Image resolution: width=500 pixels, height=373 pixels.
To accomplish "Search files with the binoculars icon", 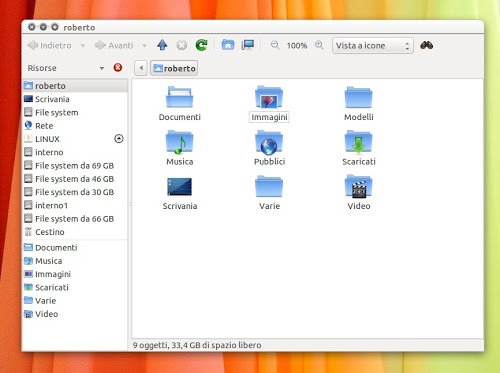I will tap(426, 45).
